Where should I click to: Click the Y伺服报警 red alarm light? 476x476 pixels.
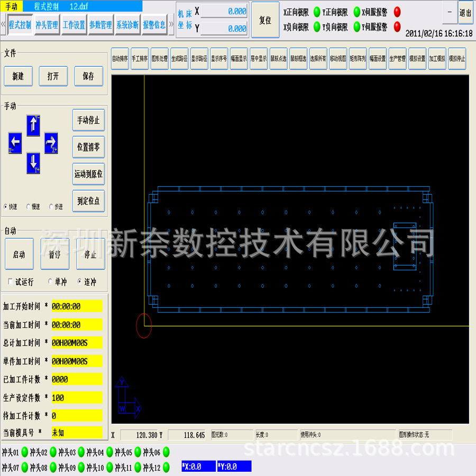click(x=397, y=27)
